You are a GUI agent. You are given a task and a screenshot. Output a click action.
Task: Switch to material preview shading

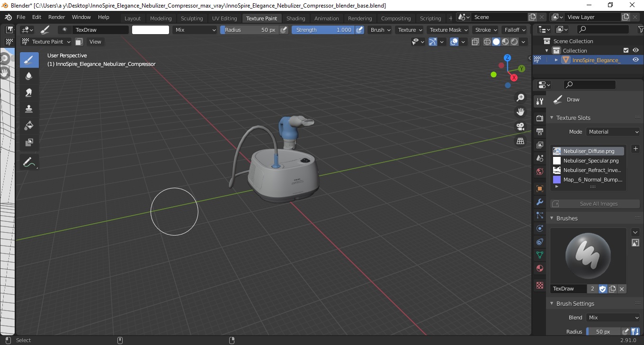(x=505, y=42)
